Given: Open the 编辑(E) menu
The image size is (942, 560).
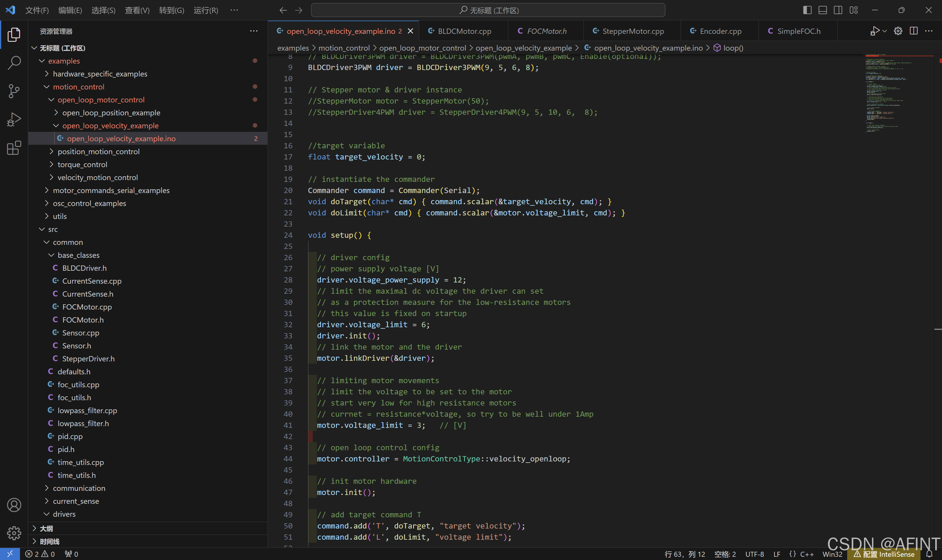Looking at the screenshot, I should (70, 10).
